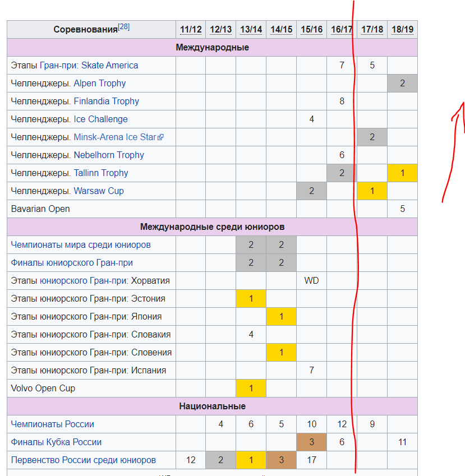Click the 17/18 season column header
This screenshot has height=476, width=465.
point(372,30)
